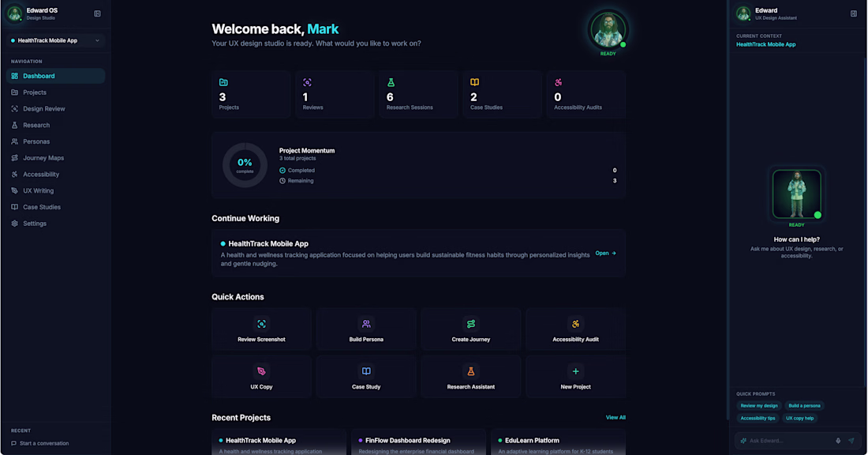Click Create Journey quick action icon
The height and width of the screenshot is (455, 868).
470,324
